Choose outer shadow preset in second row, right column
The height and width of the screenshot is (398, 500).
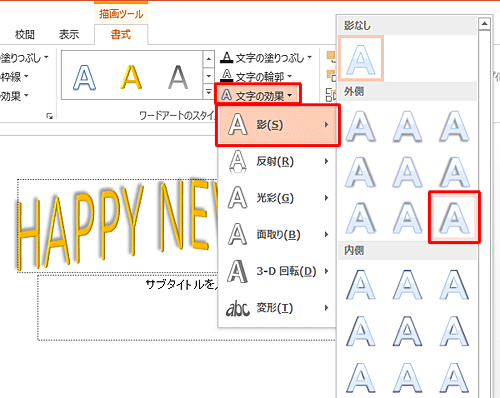(x=454, y=172)
